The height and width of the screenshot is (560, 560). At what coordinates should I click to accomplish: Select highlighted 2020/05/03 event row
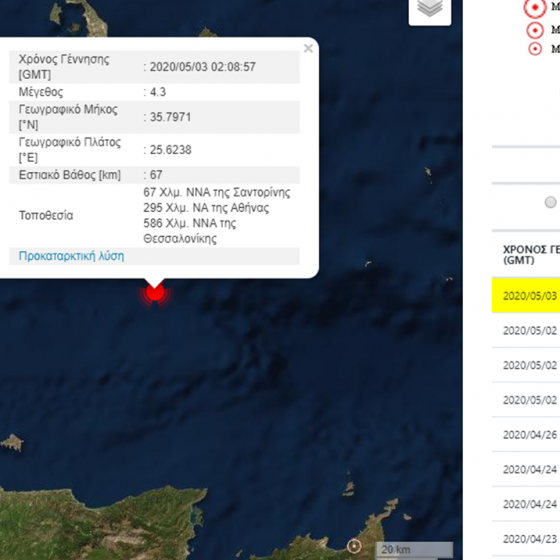pos(526,296)
